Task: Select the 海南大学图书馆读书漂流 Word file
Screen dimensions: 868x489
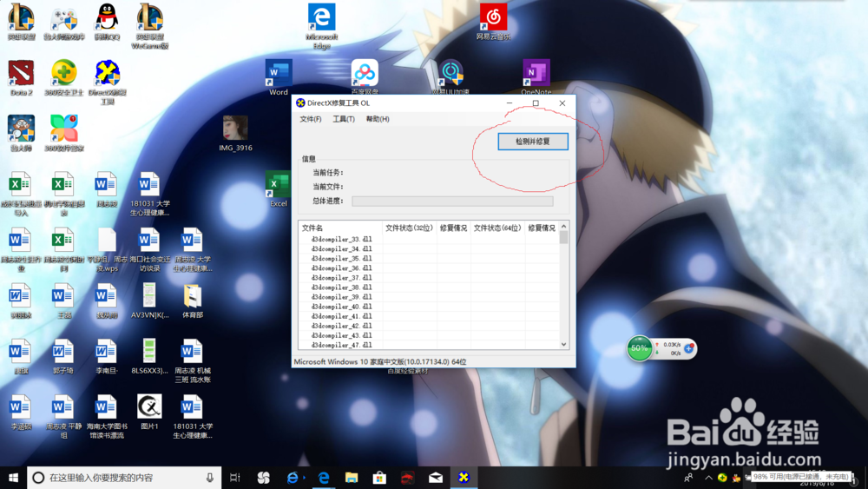Action: coord(107,416)
